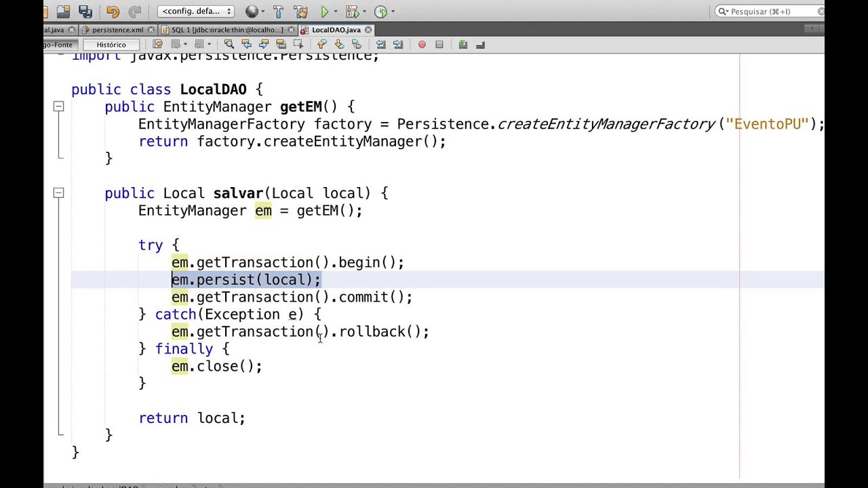This screenshot has width=868, height=488.
Task: Expand the Debug project dropdown arrow
Action: coord(363,12)
